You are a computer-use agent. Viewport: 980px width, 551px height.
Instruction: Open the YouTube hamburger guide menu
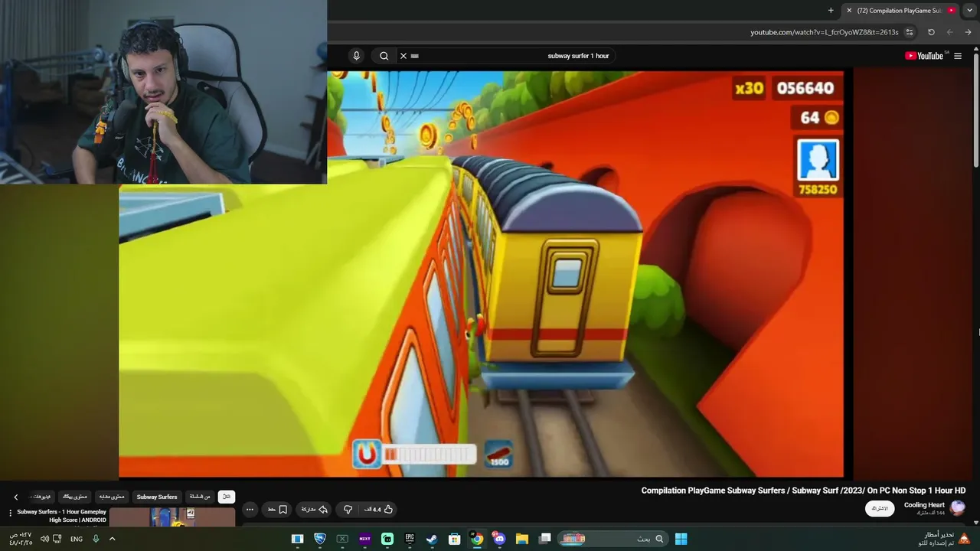[x=958, y=56]
